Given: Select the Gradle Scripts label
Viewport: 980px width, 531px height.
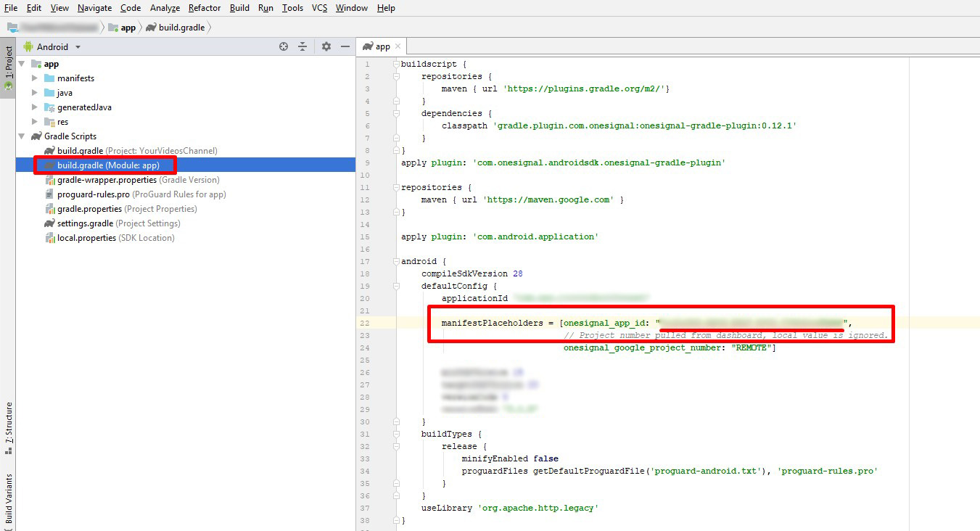Looking at the screenshot, I should (70, 136).
